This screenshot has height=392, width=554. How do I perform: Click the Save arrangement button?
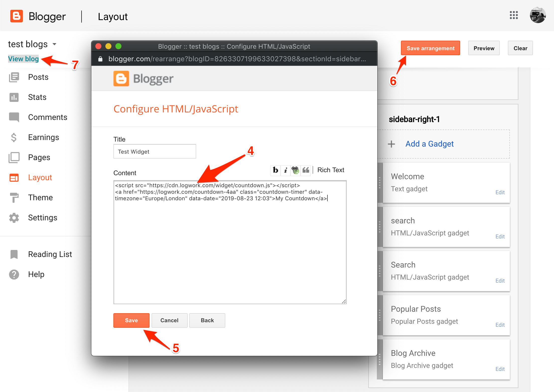429,48
